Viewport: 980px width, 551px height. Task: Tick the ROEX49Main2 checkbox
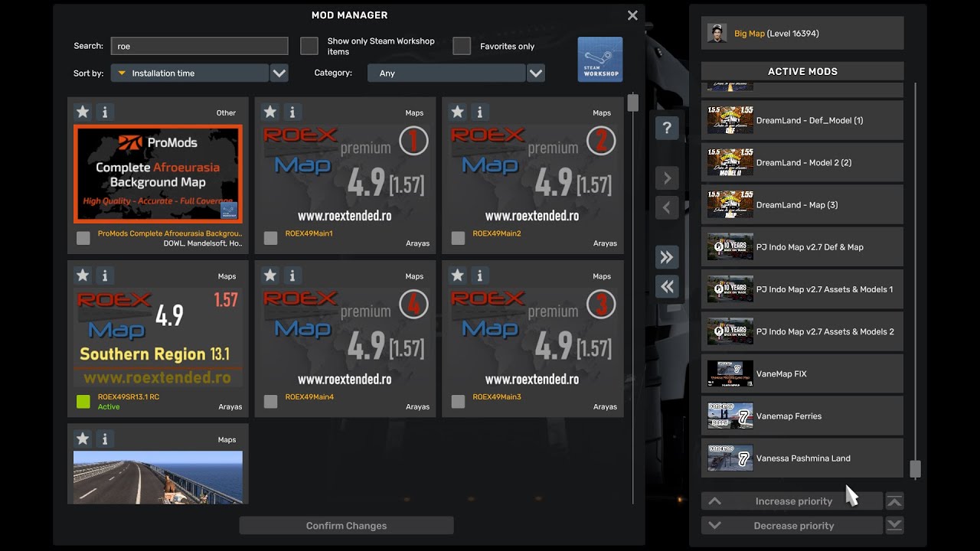click(x=458, y=238)
